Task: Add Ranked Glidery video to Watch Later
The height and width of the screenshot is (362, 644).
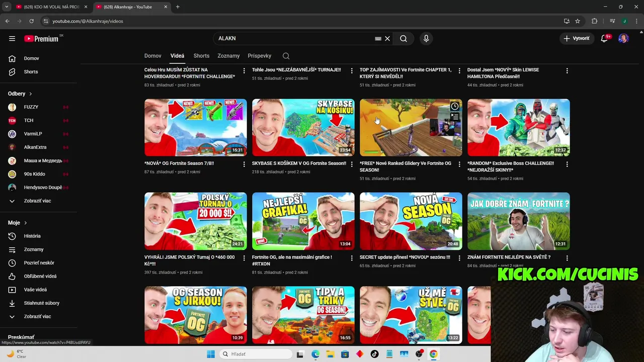Action: (454, 106)
